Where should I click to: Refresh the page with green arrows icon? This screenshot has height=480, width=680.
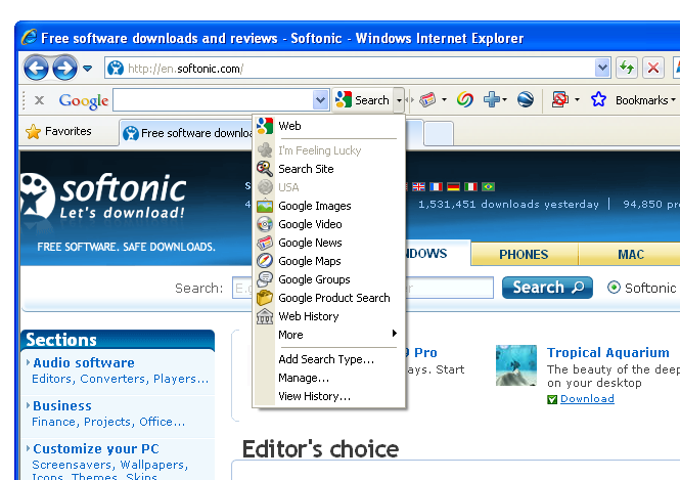click(627, 68)
